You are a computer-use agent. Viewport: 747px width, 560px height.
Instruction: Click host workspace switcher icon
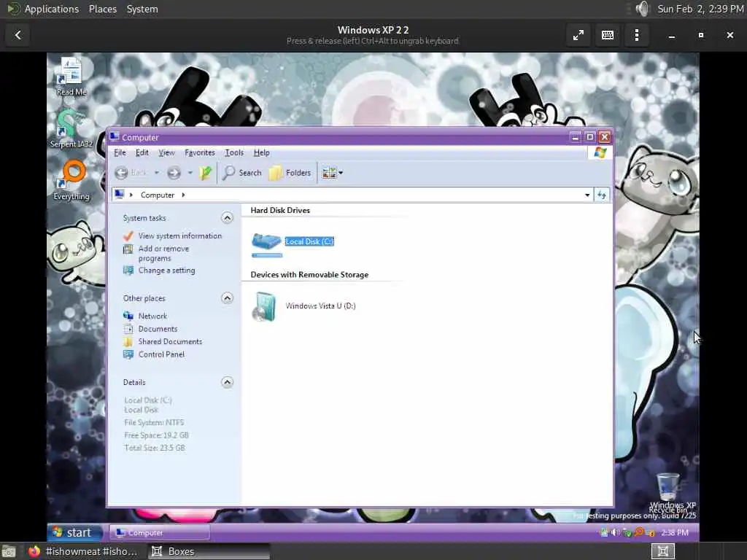point(662,551)
